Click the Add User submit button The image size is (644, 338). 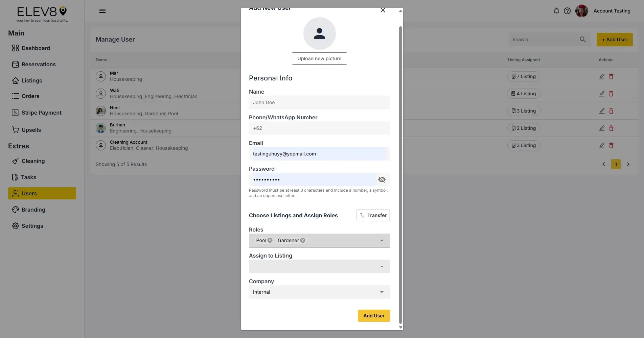373,316
